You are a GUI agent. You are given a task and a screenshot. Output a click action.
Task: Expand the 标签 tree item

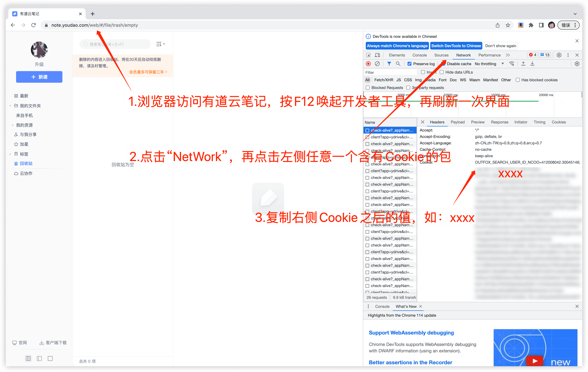[10, 154]
